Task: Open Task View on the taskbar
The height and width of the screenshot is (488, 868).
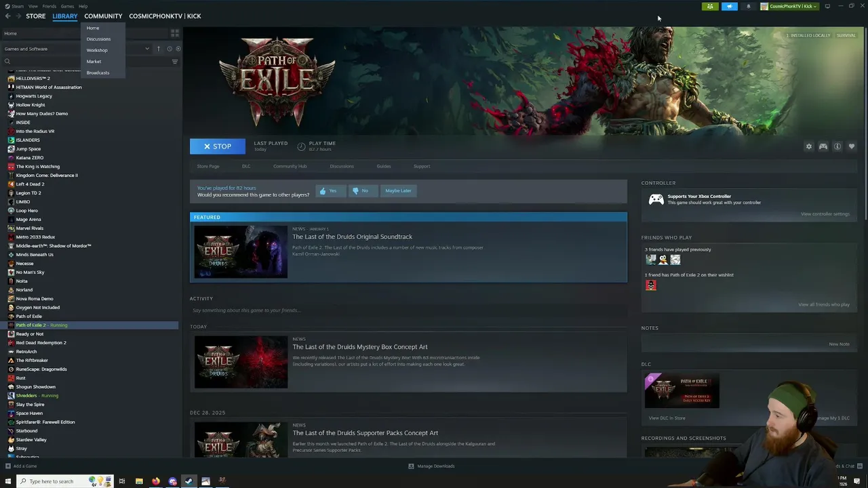Action: [x=122, y=481]
